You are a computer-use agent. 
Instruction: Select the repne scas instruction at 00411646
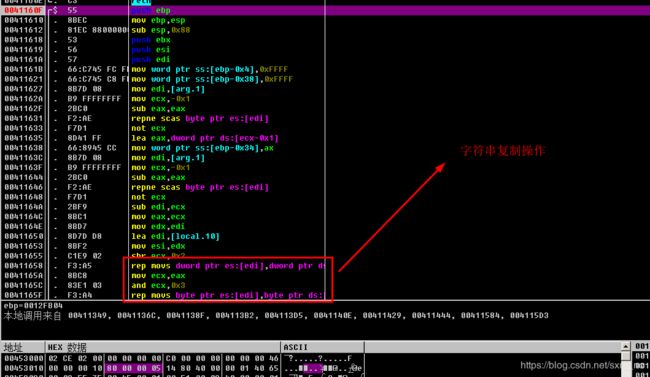tap(200, 187)
